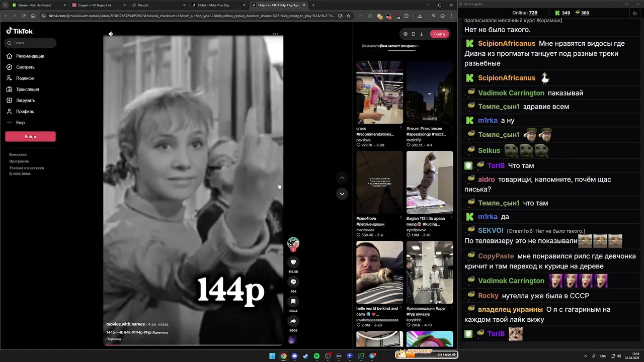Click the #девчата hashtag
The image size is (644, 362).
(x=160, y=332)
